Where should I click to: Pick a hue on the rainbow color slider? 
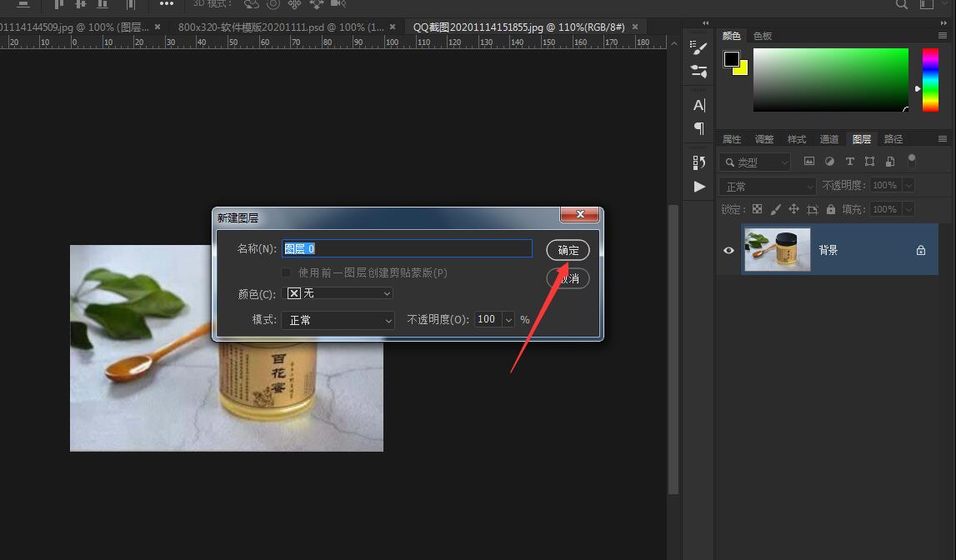click(930, 79)
